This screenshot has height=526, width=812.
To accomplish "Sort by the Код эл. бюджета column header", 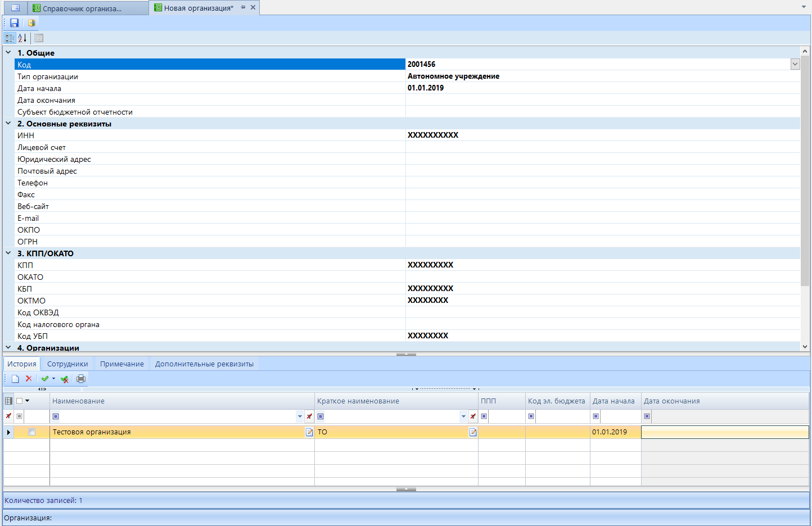I will pos(558,401).
